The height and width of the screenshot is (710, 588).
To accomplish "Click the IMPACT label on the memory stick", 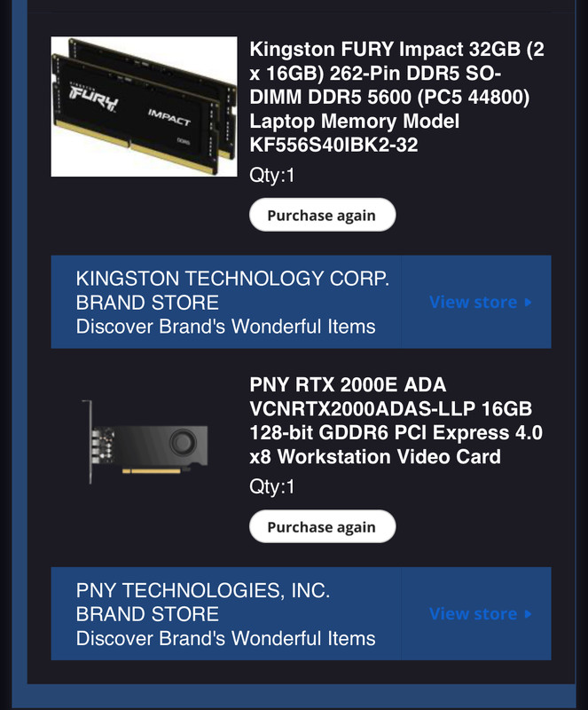I will (169, 117).
